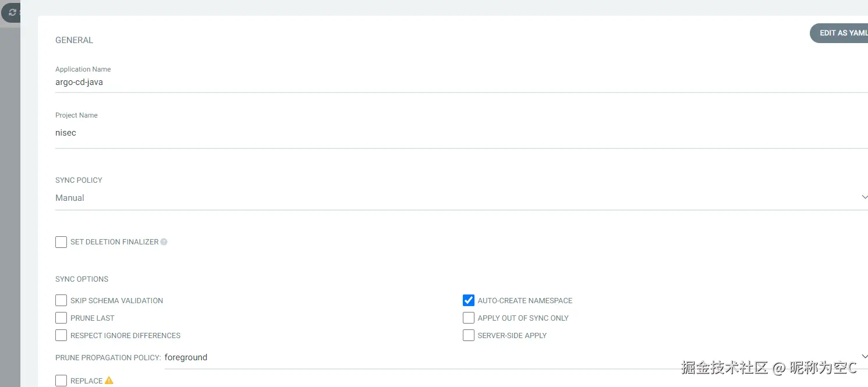Click the Server-Side Apply label text
Image resolution: width=868 pixels, height=387 pixels.
click(x=512, y=336)
